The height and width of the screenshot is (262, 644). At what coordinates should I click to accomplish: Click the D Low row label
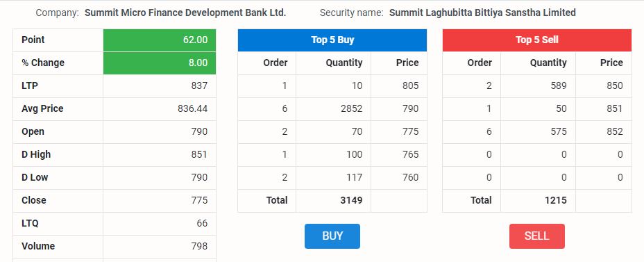(x=35, y=177)
